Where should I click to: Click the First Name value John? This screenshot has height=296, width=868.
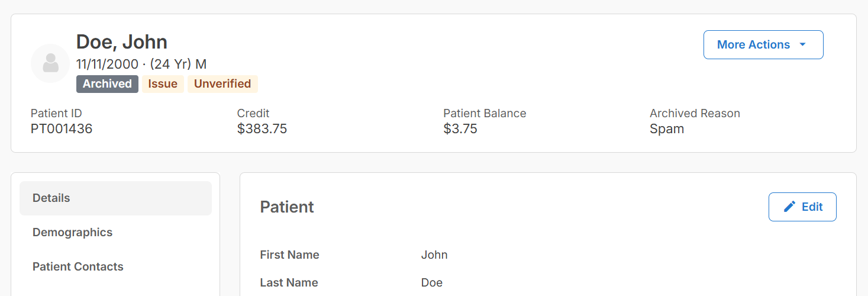click(x=434, y=255)
